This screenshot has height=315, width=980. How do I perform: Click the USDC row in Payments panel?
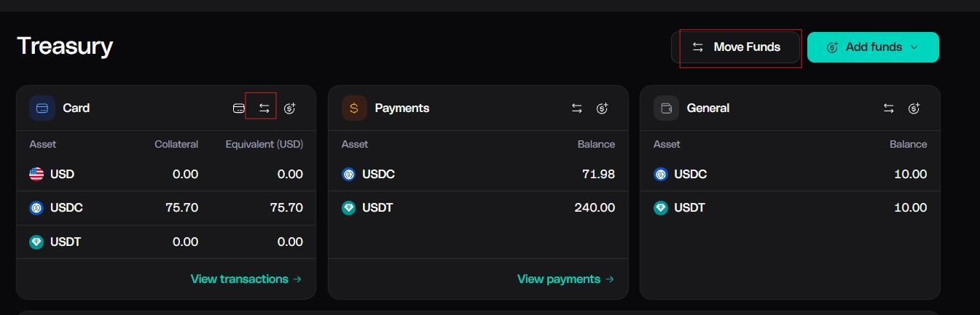click(x=478, y=175)
